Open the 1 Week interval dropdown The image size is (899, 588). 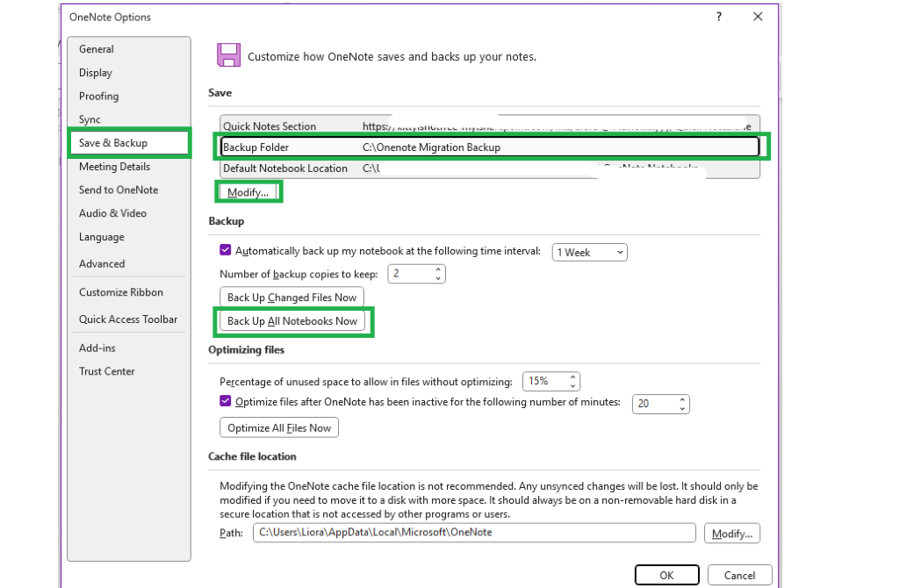click(589, 253)
